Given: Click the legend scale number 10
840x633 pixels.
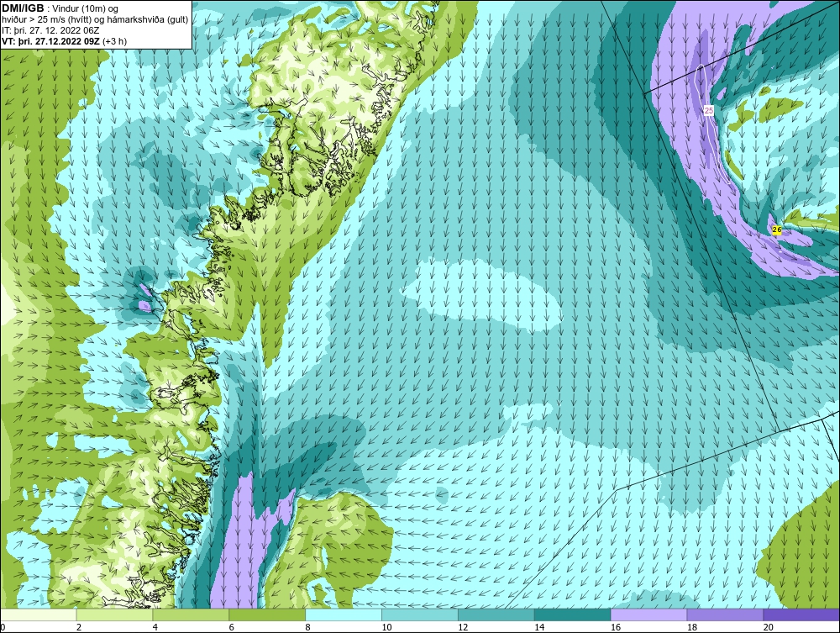Looking at the screenshot, I should click(386, 627).
